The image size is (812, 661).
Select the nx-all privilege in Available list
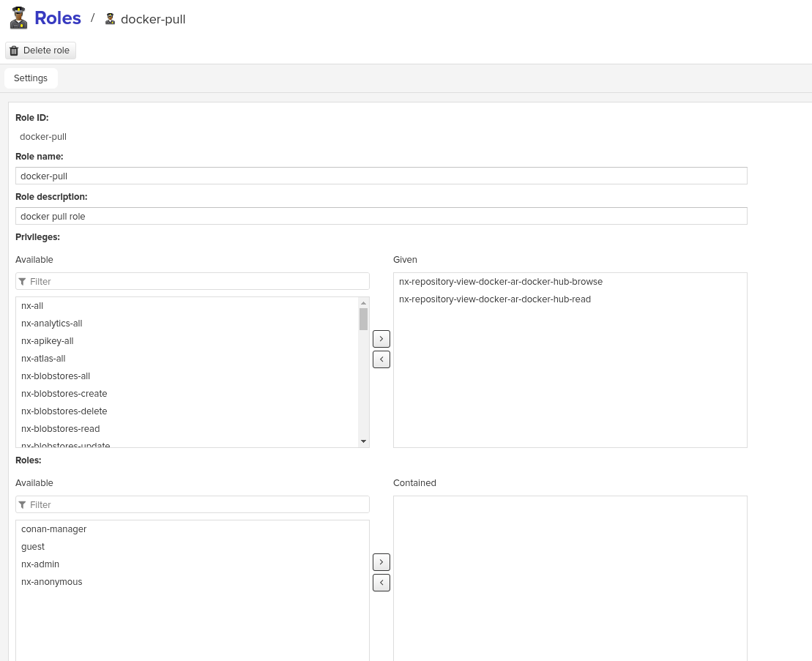(x=32, y=305)
